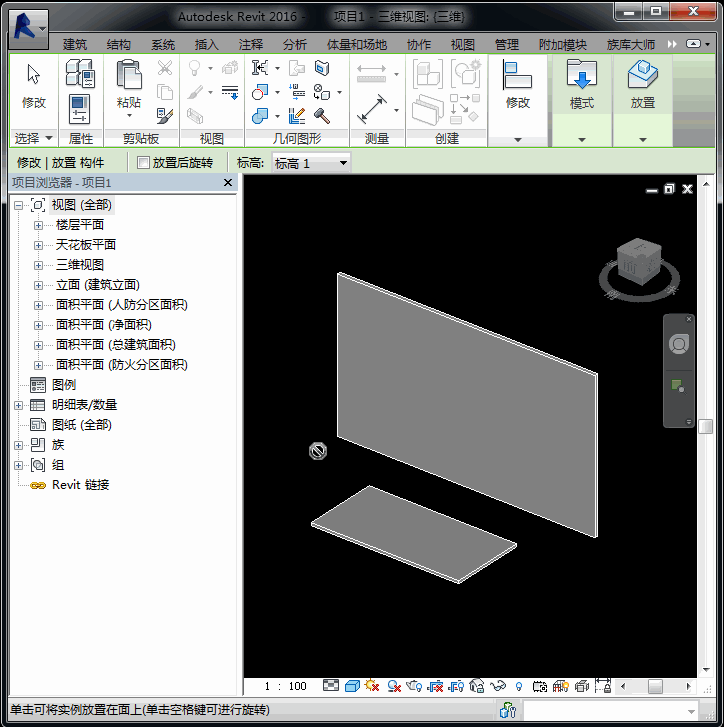Expand the 楼层平面 tree node

coord(38,225)
